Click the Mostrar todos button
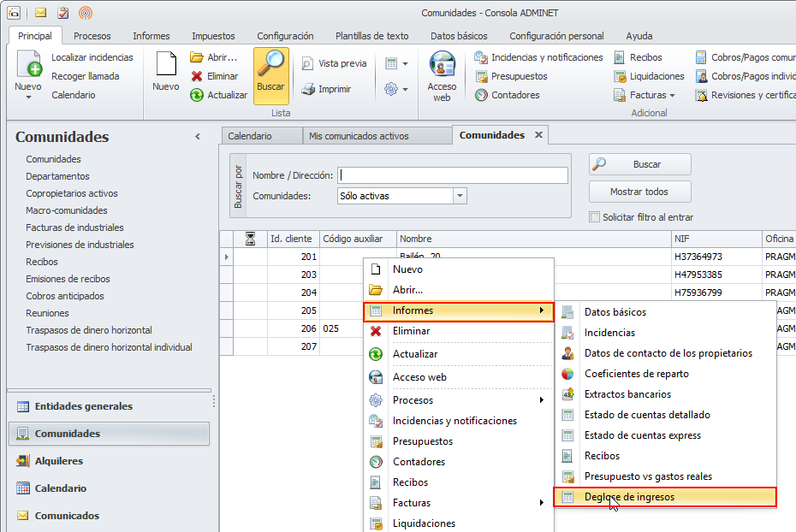 pyautogui.click(x=639, y=192)
